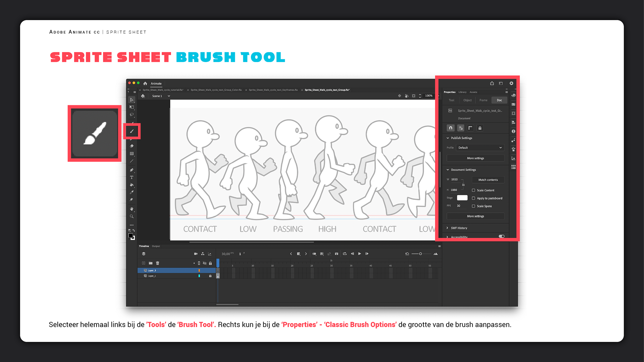Open the Profile Default dropdown
644x362 pixels.
(480, 147)
